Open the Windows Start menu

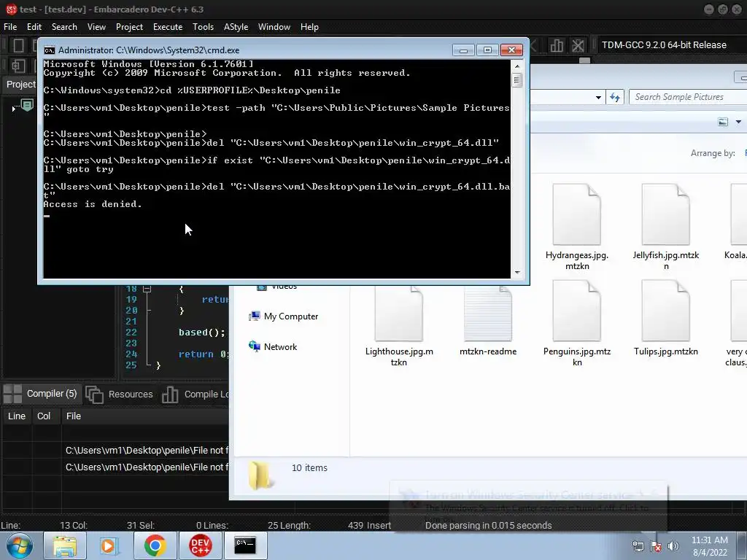point(20,545)
